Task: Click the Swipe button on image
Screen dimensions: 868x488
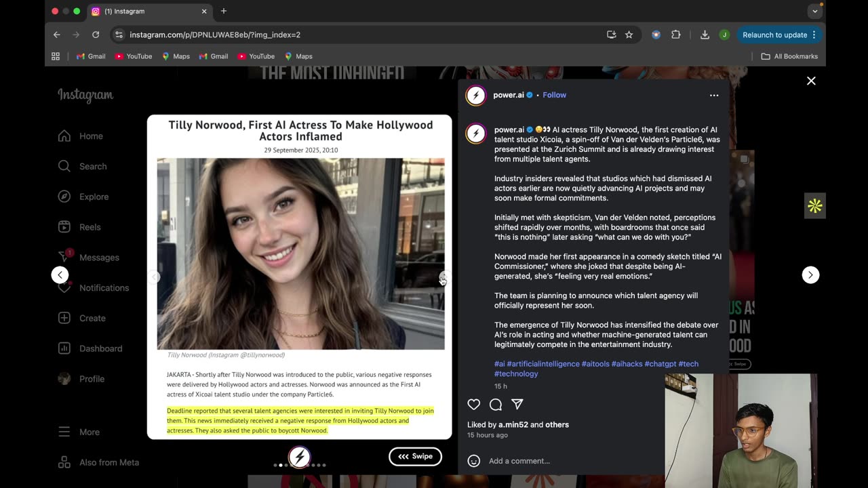Action: 415,456
